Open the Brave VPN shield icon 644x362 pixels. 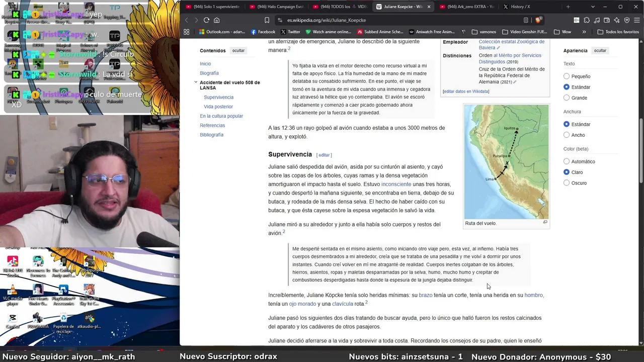[627, 20]
